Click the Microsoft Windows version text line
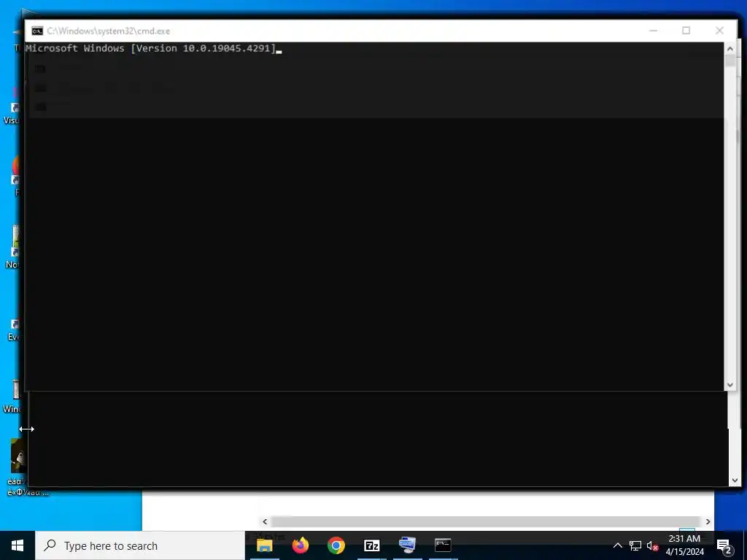Screen dimensions: 747x560 click(x=150, y=48)
